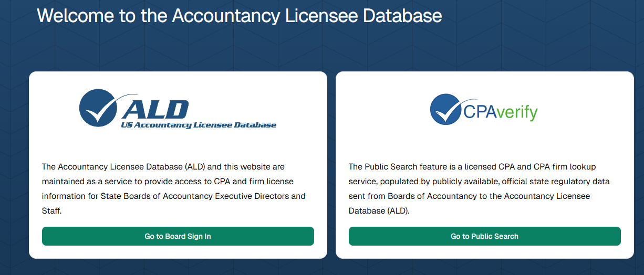Click the CPAverify blue checkmark icon
Image resolution: width=644 pixels, height=275 pixels.
pyautogui.click(x=445, y=109)
